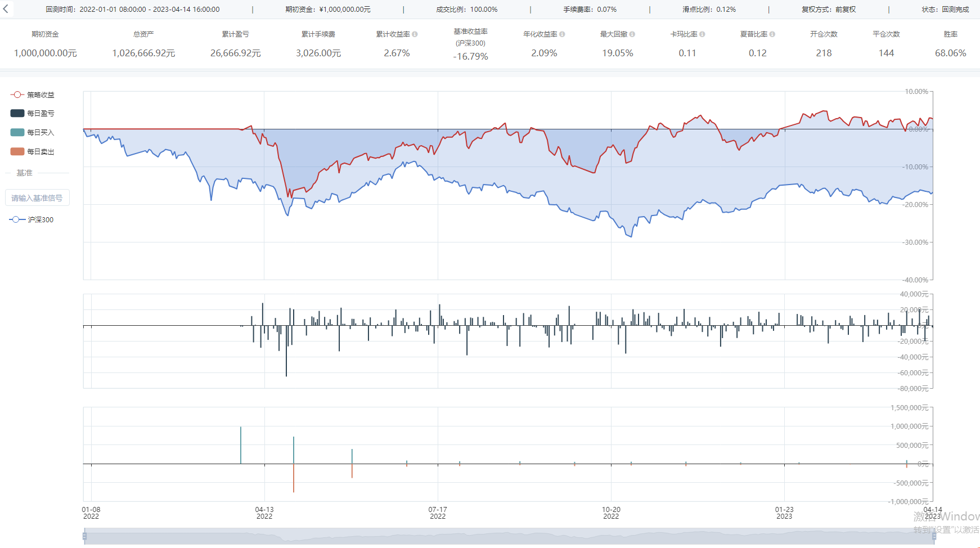Hide the 沪深300 benchmark line
This screenshot has width=980, height=548.
pyautogui.click(x=32, y=219)
